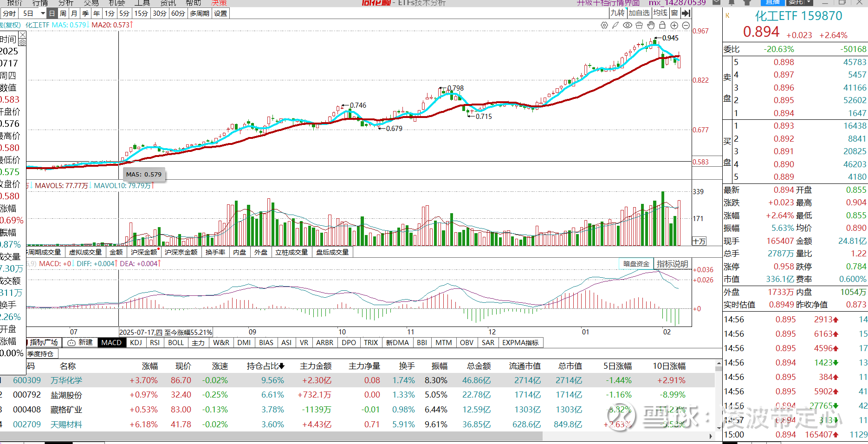The image size is (868, 444).
Task: Open 多周期 multi-period view
Action: click(200, 13)
